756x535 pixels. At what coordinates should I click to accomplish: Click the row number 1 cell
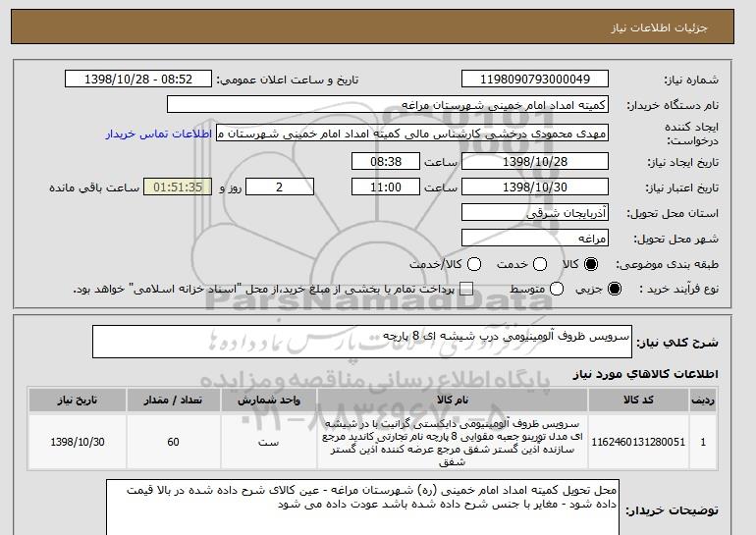point(703,442)
